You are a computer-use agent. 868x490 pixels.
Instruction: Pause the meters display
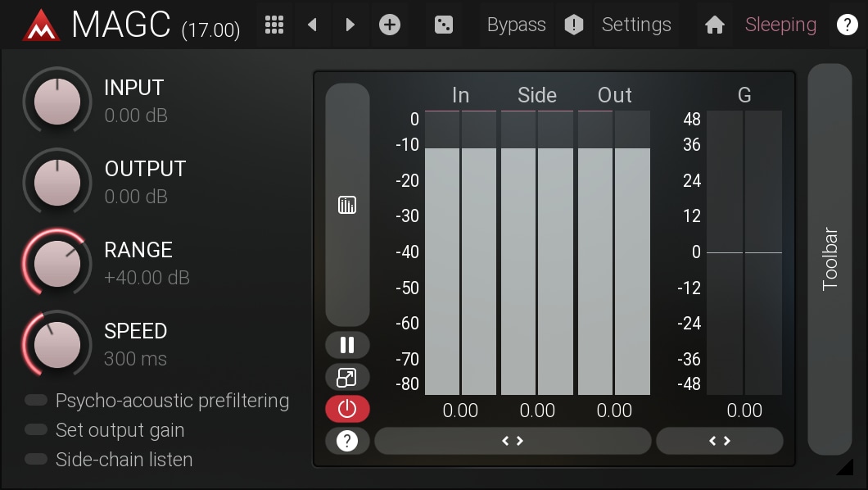pos(347,345)
